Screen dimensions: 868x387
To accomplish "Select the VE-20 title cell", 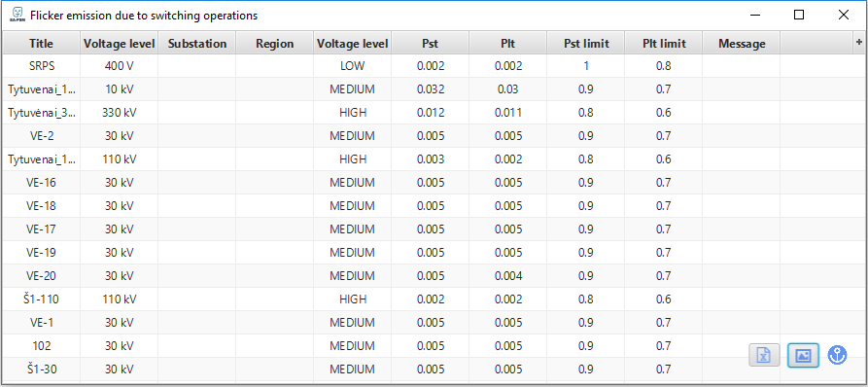I will [42, 275].
